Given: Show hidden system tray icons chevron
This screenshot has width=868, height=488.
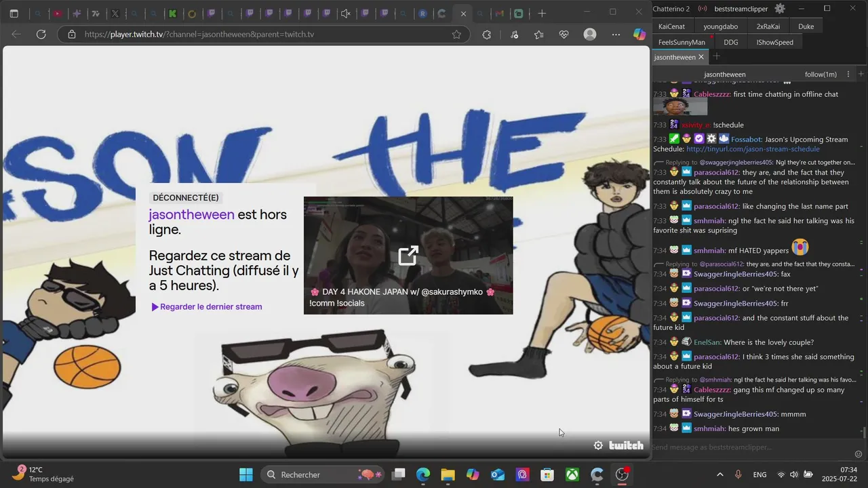Looking at the screenshot, I should point(719,474).
